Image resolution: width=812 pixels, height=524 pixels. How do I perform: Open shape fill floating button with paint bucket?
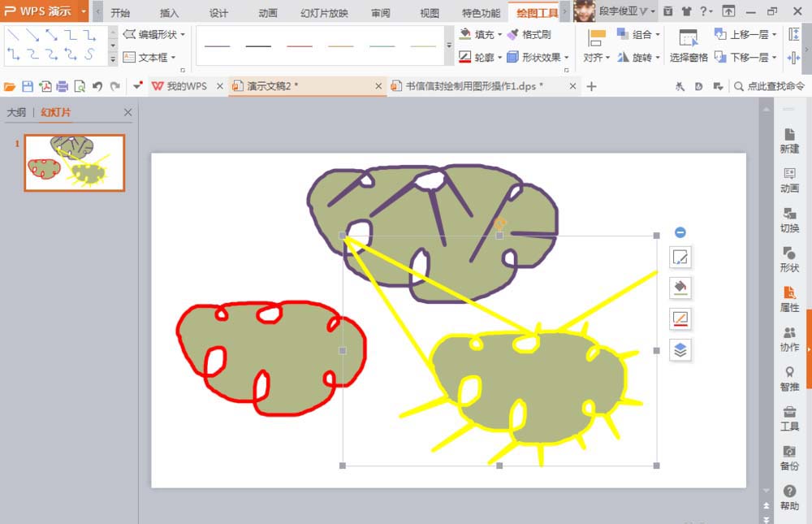click(680, 288)
